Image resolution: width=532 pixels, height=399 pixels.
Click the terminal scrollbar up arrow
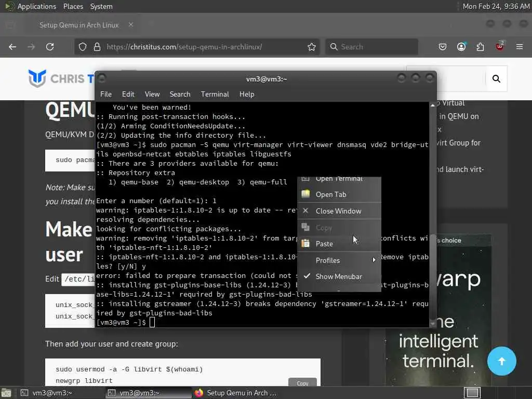click(433, 105)
